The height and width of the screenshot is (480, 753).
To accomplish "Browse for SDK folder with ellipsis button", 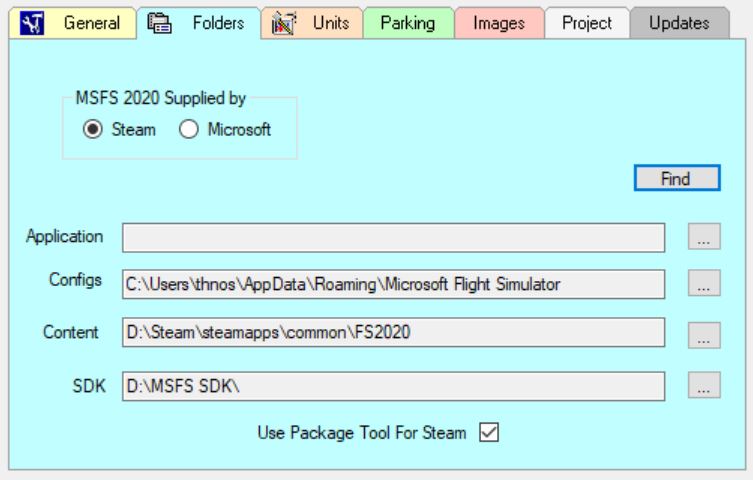I will [704, 385].
